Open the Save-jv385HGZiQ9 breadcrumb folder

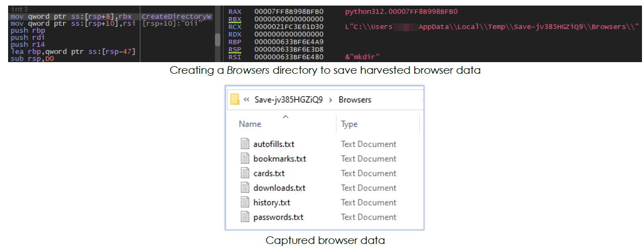(289, 99)
